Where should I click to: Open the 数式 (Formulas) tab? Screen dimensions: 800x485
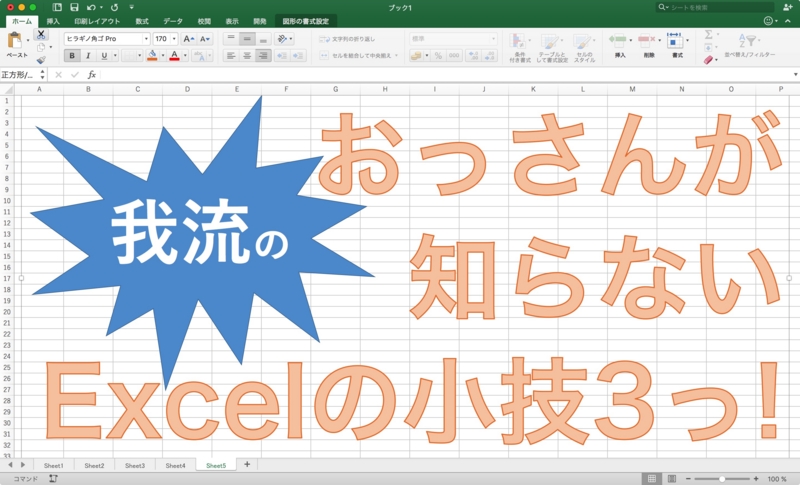tap(142, 21)
